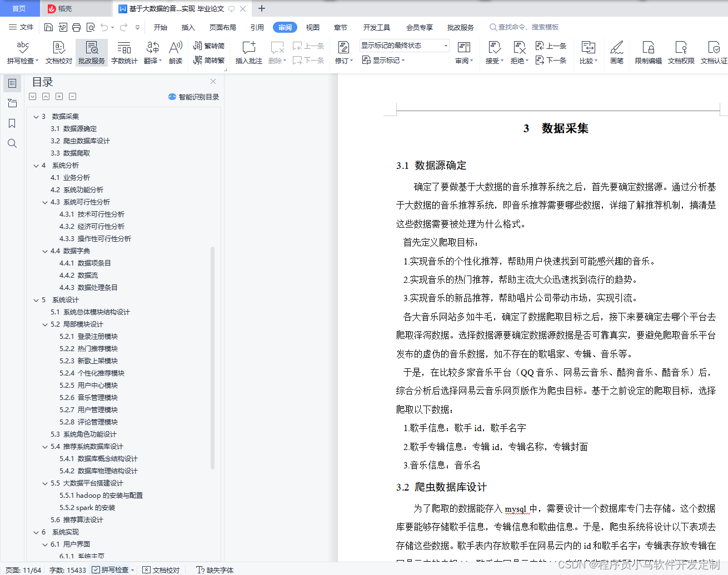Image resolution: width=728 pixels, height=575 pixels.
Task: Click 缺失字体 in the status bar
Action: pos(215,569)
